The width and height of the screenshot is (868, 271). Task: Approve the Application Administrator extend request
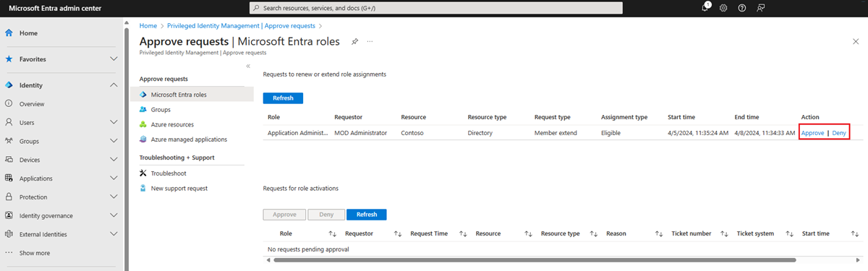[813, 133]
